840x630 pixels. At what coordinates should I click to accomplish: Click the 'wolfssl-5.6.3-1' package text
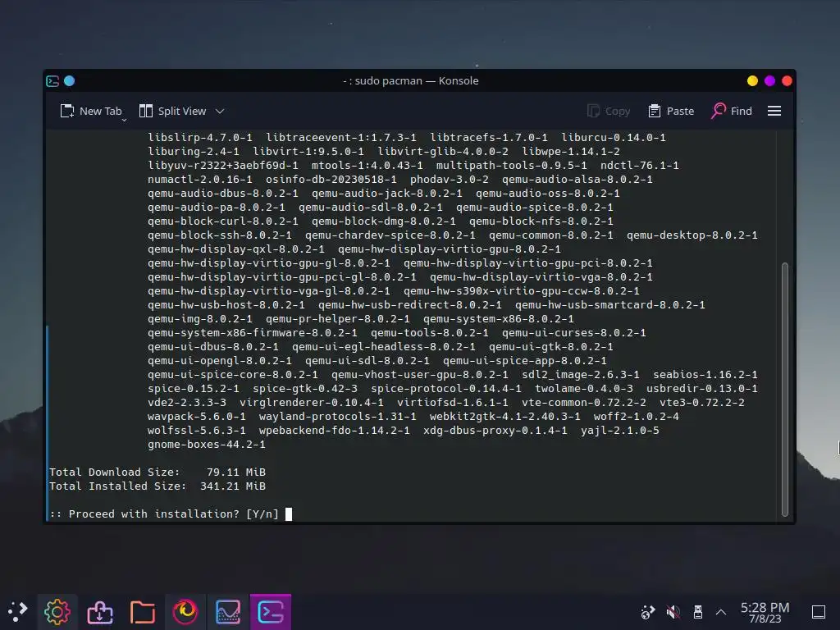pyautogui.click(x=197, y=430)
